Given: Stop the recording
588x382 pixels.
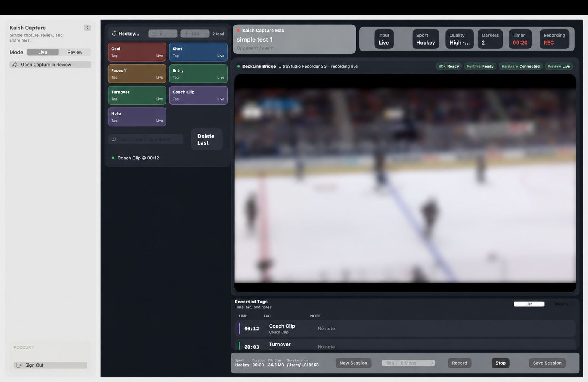Looking at the screenshot, I should click(x=500, y=363).
